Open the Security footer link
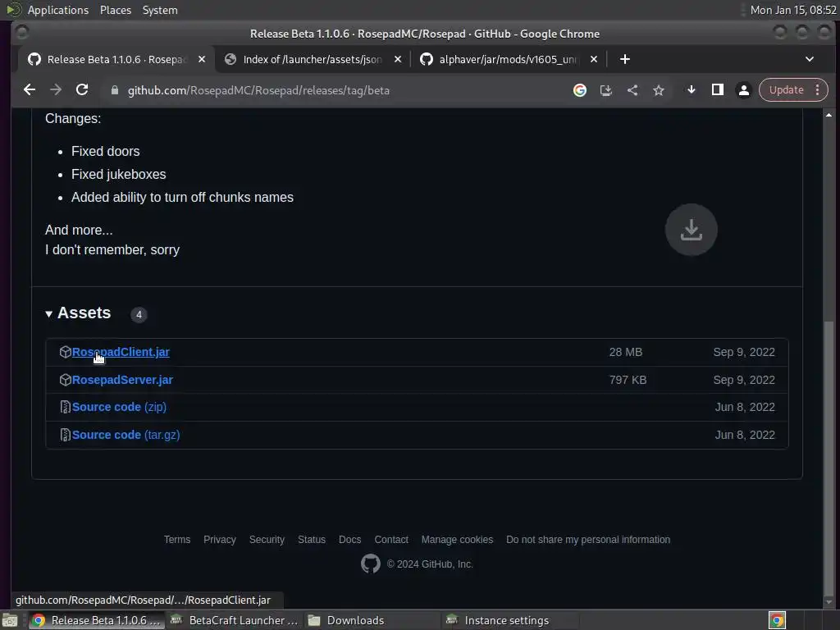Screen dimensions: 840x630 [267, 540]
